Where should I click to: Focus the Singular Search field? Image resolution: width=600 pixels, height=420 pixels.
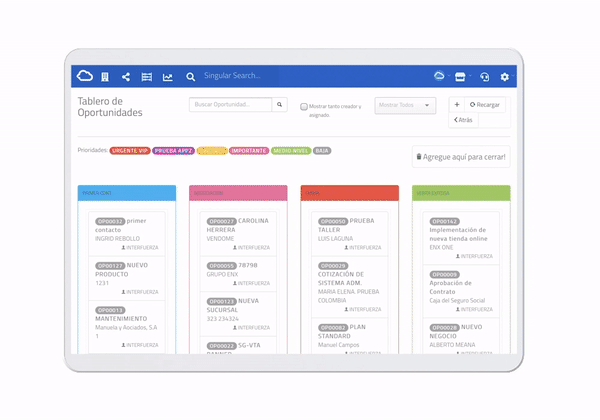coord(232,76)
